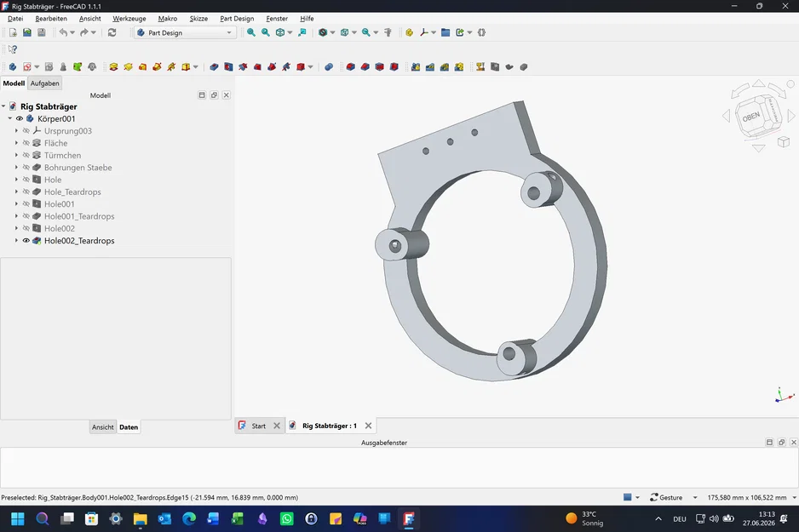Viewport: 799px width, 532px height.
Task: Switch to the Ansicht property tab
Action: (x=102, y=427)
